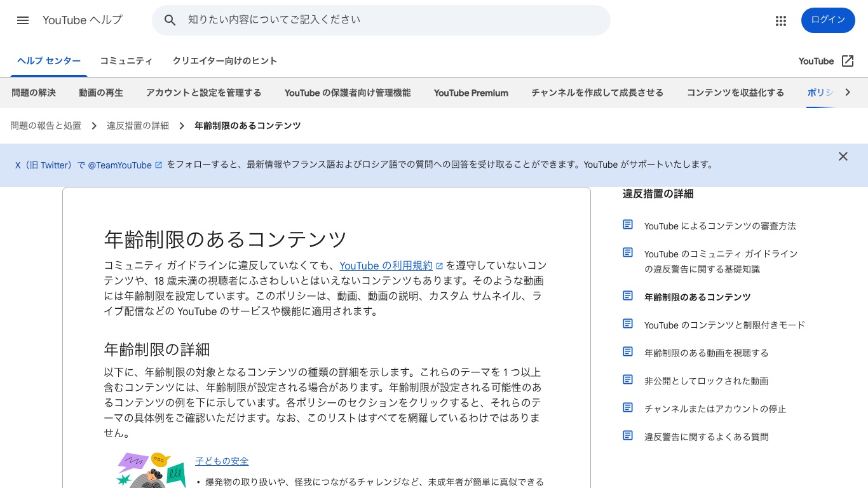This screenshot has height=488, width=868.
Task: Dismiss the TeamYouTube banner with X
Action: [843, 156]
